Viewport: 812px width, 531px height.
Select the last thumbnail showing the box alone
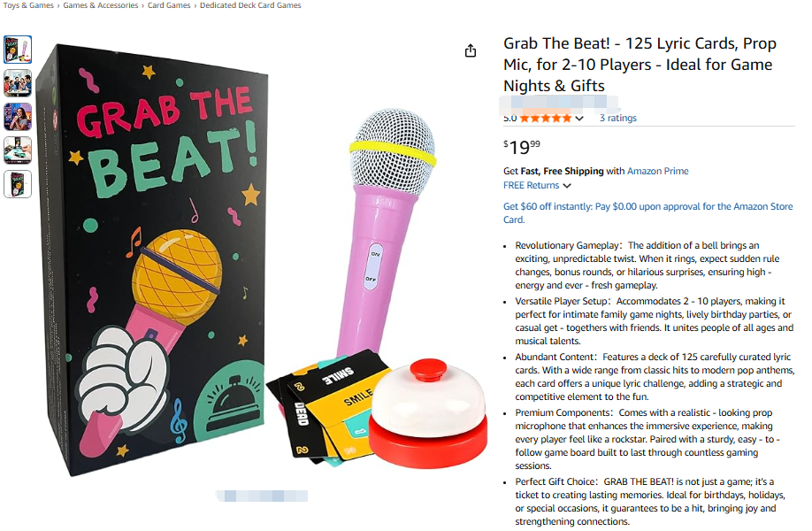point(18,184)
